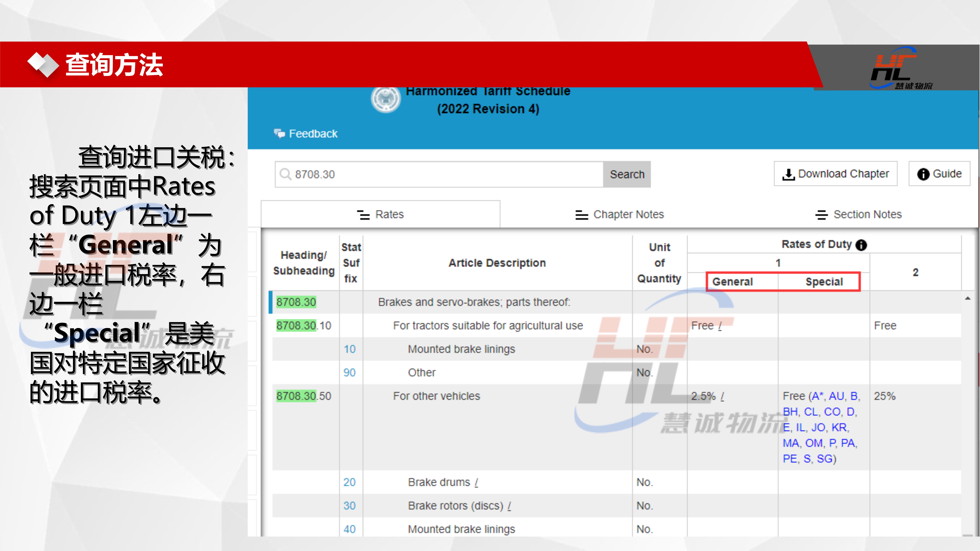Click the 'Other' article description
Viewport: 980px width, 551px height.
422,372
